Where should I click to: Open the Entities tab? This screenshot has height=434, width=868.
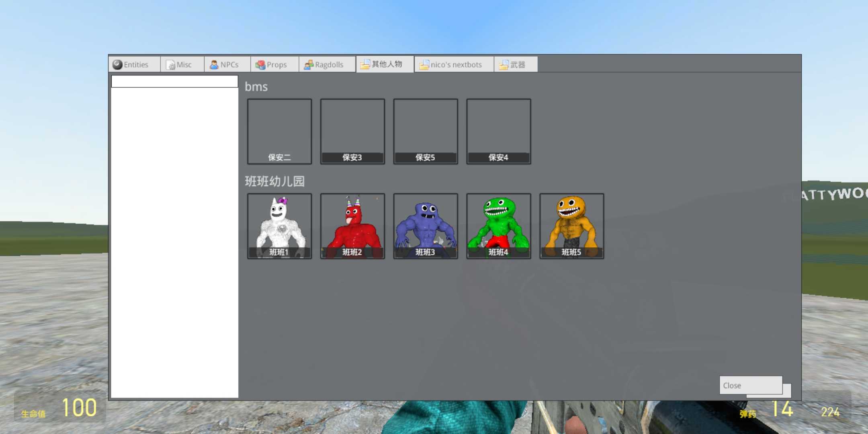[134, 64]
